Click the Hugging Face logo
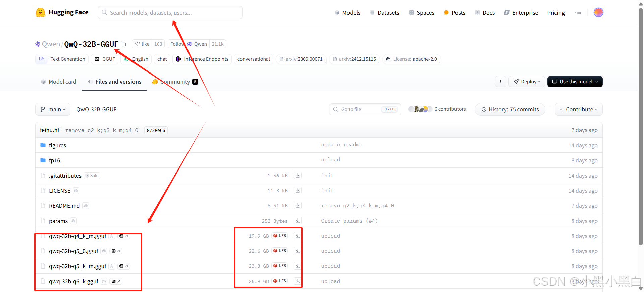Image resolution: width=644 pixels, height=292 pixels. coord(62,12)
